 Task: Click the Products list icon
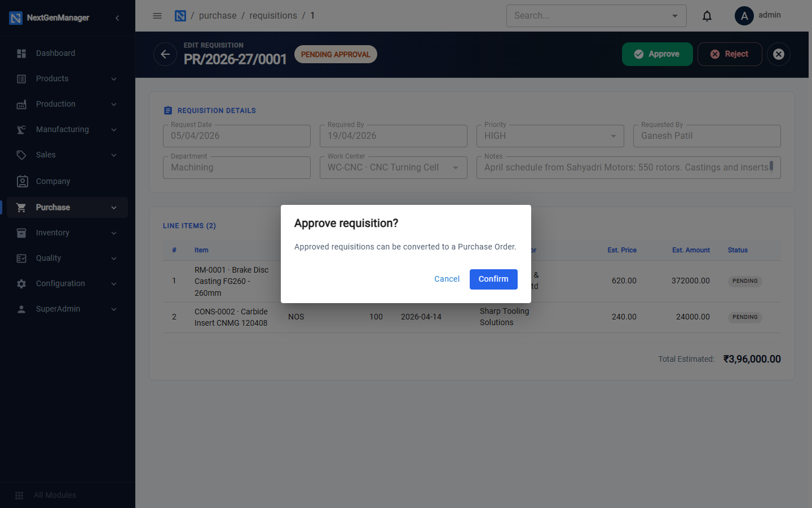[x=21, y=79]
